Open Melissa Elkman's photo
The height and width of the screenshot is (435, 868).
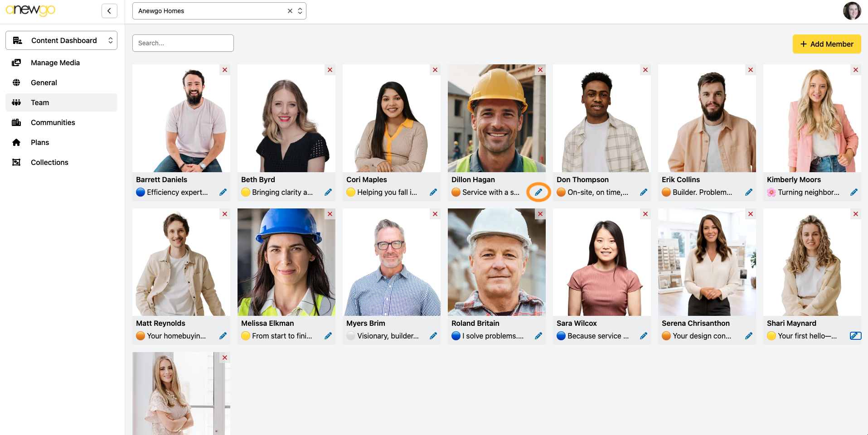coord(286,262)
